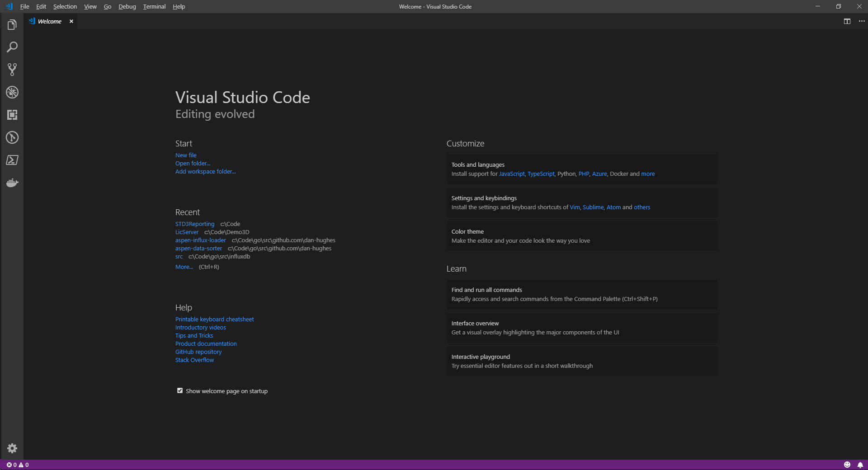Open the Extensions sidebar icon
868x470 pixels.
pos(12,115)
